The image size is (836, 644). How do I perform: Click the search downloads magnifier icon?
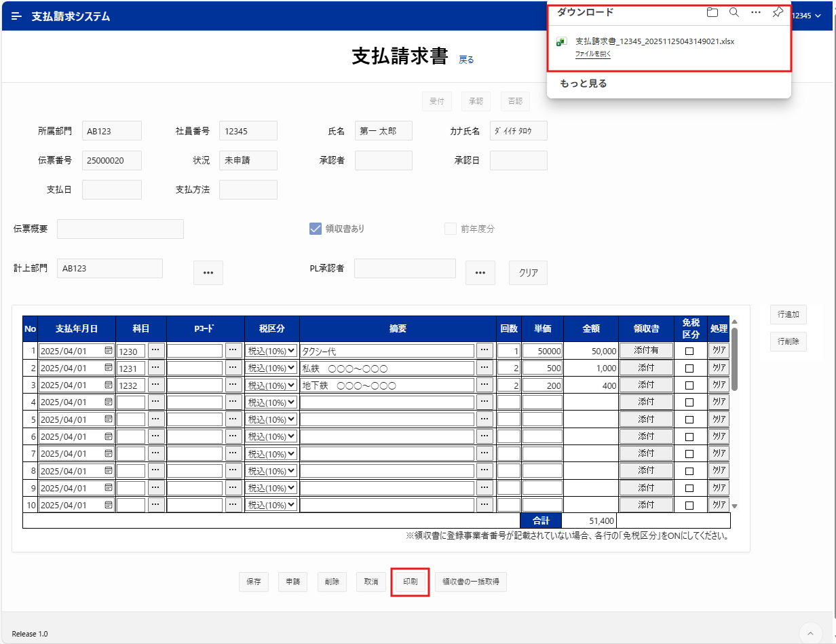point(734,12)
